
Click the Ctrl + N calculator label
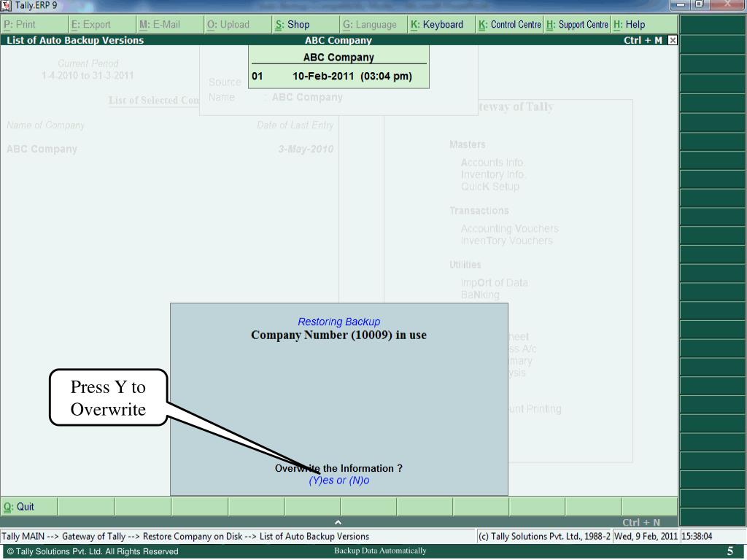click(640, 522)
